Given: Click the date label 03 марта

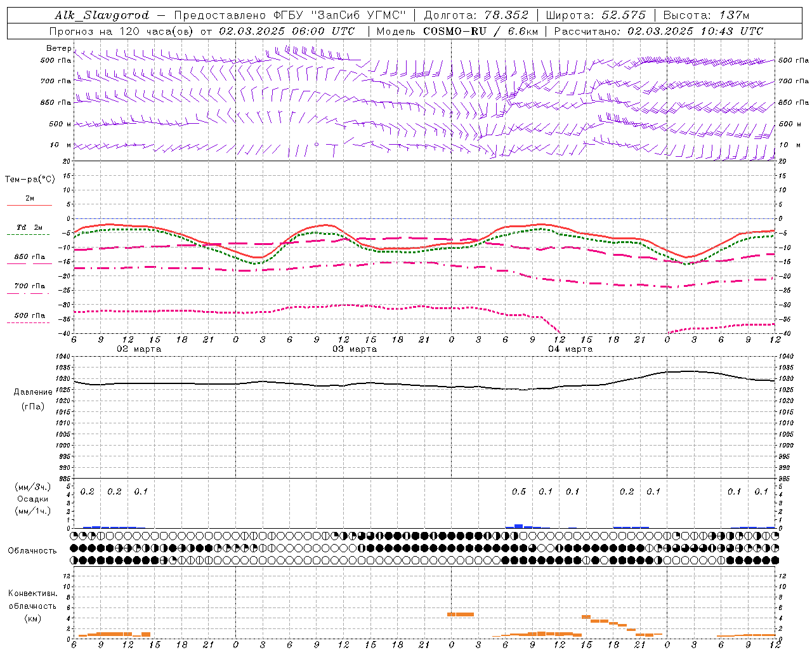Looking at the screenshot, I should [355, 349].
